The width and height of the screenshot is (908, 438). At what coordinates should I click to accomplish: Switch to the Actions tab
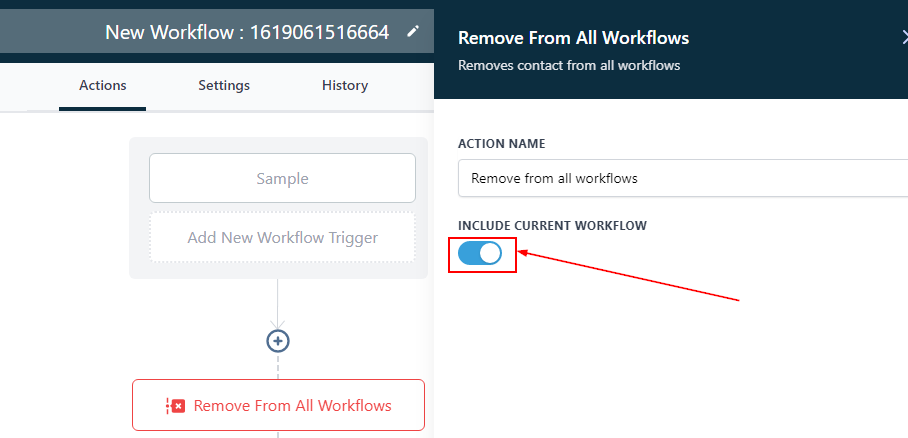102,86
